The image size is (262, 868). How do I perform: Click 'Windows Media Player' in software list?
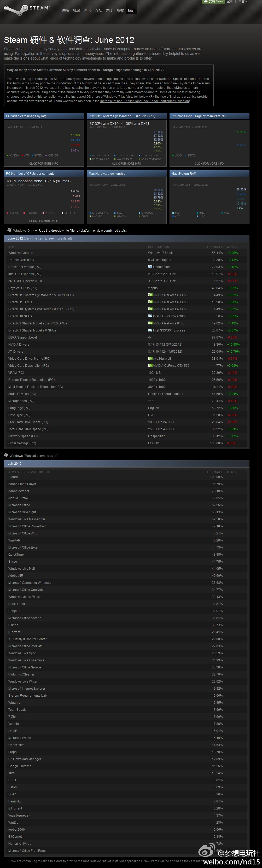coord(25,597)
